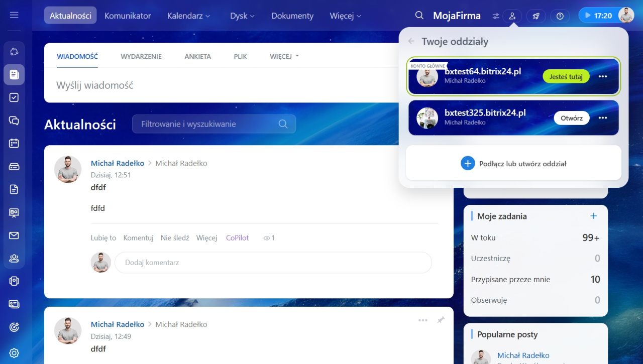
Task: Expand the Dysk dropdown in top menu
Action: click(242, 16)
